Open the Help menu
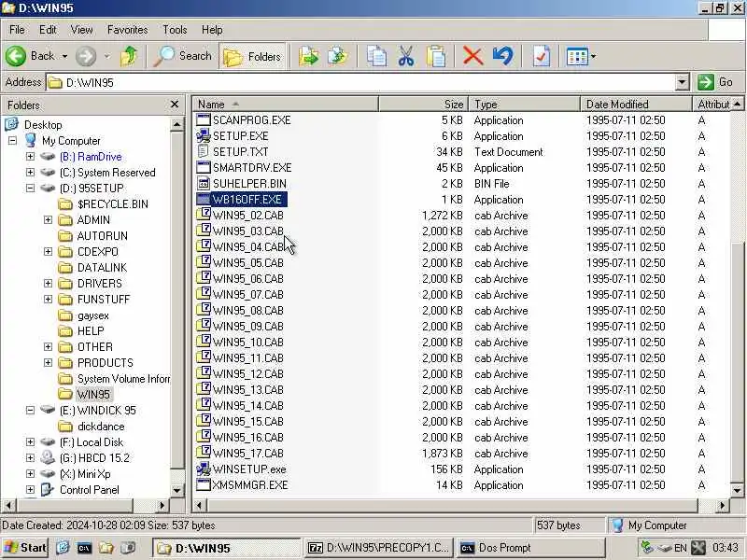The image size is (747, 560). [x=212, y=30]
